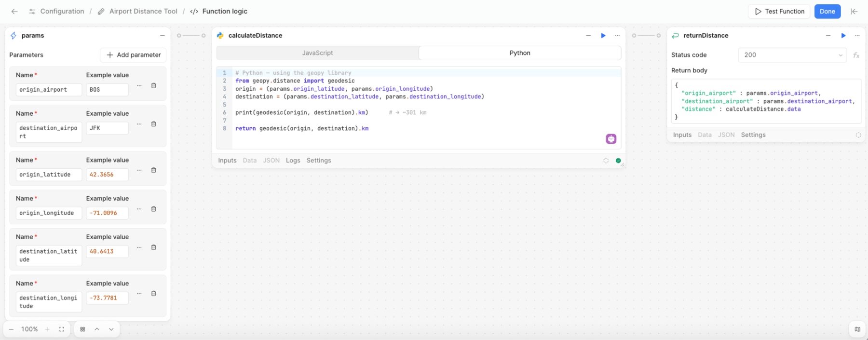Edit the -73.7781 example value

coord(107,298)
